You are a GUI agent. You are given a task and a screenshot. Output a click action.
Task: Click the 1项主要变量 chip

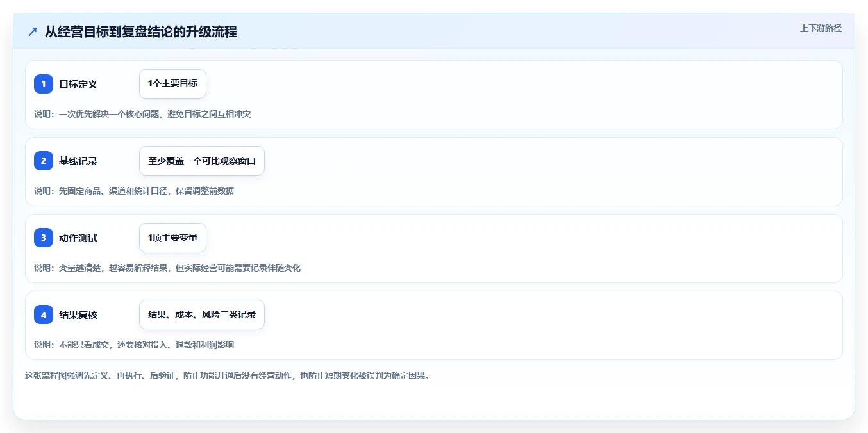172,238
